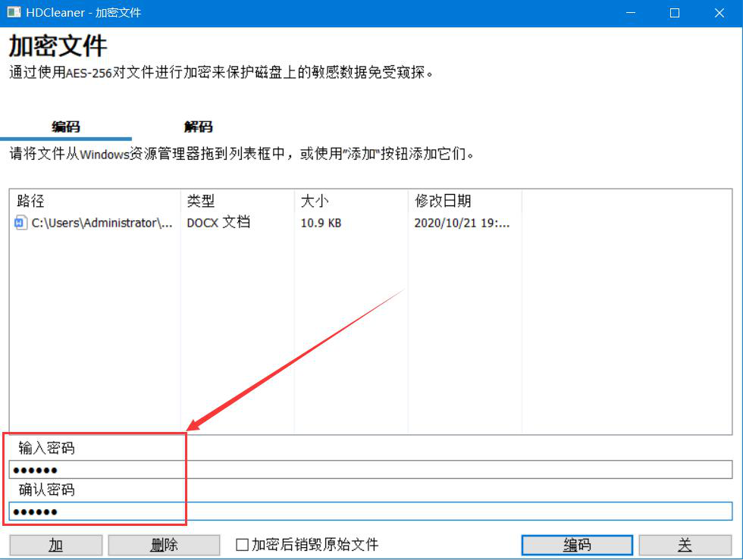
Task: Focus the 输入密码 password field
Action: (x=371, y=470)
